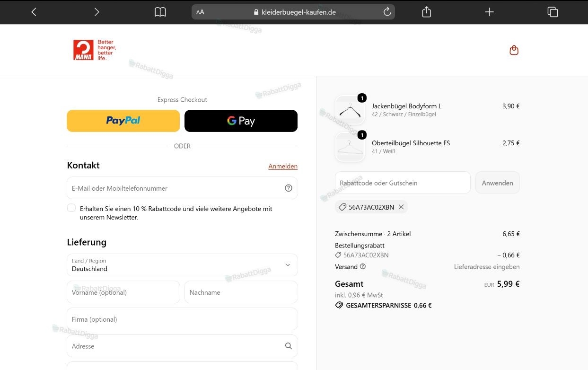This screenshot has width=588, height=370.
Task: Click the Anwenden button
Action: pyautogui.click(x=498, y=183)
